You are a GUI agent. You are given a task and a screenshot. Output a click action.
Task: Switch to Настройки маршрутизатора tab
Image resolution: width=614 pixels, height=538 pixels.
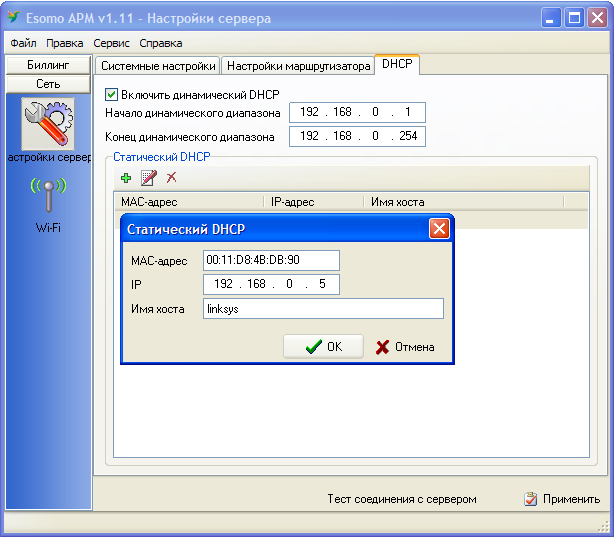(x=298, y=66)
